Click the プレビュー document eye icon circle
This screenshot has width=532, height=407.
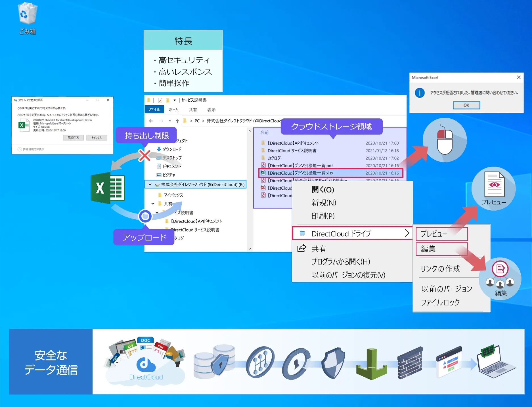[494, 188]
